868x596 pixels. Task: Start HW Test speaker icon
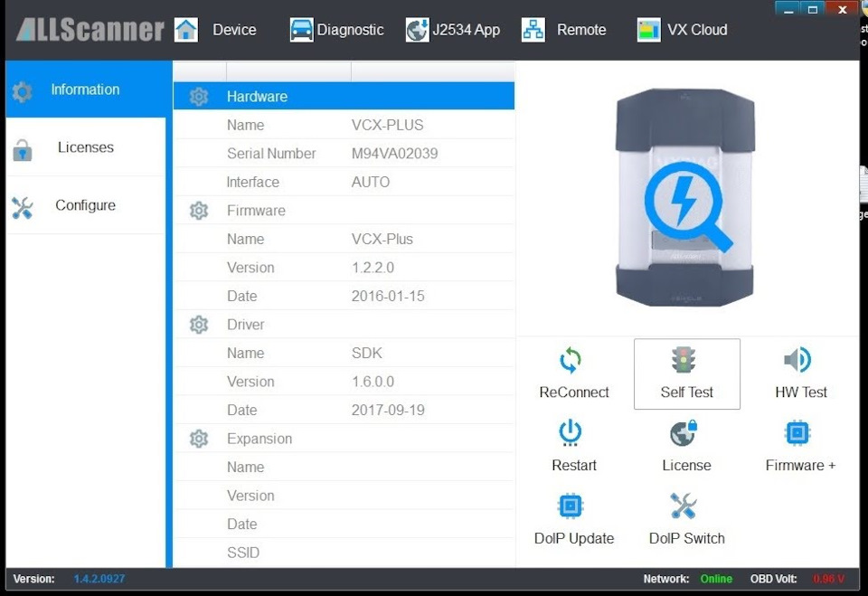tap(797, 360)
